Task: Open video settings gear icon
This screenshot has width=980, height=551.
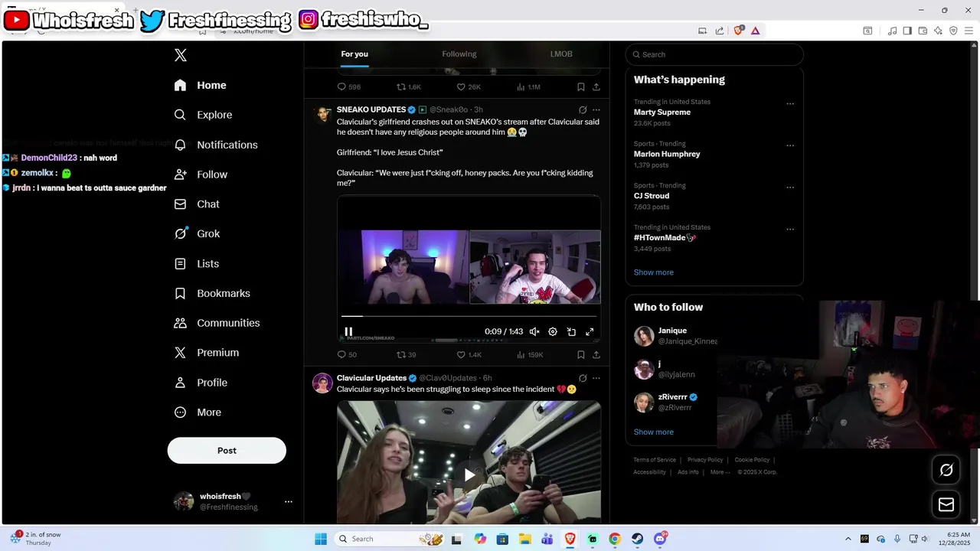Action: pos(553,331)
